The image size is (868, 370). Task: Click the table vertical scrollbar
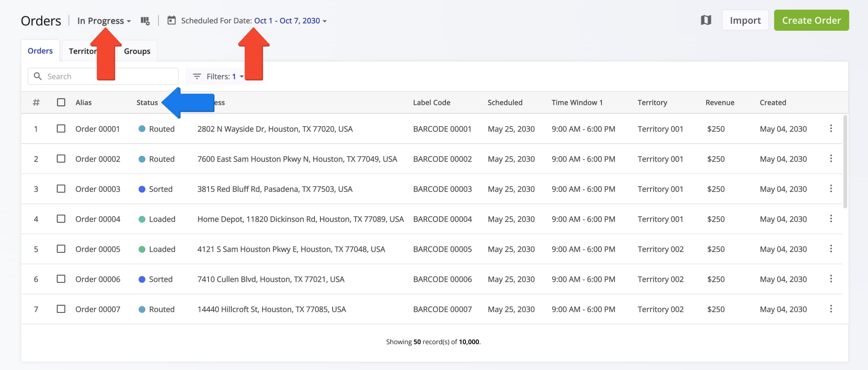(x=845, y=162)
